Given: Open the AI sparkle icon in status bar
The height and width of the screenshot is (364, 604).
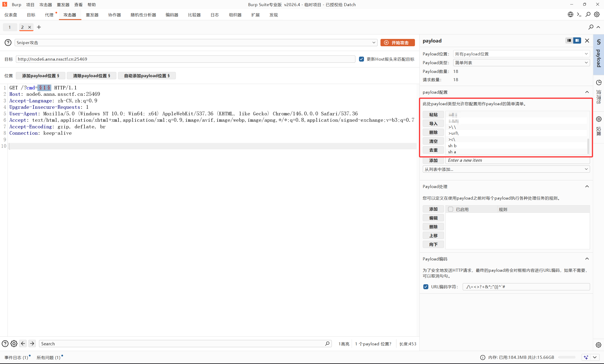Looking at the screenshot, I should pos(586,357).
